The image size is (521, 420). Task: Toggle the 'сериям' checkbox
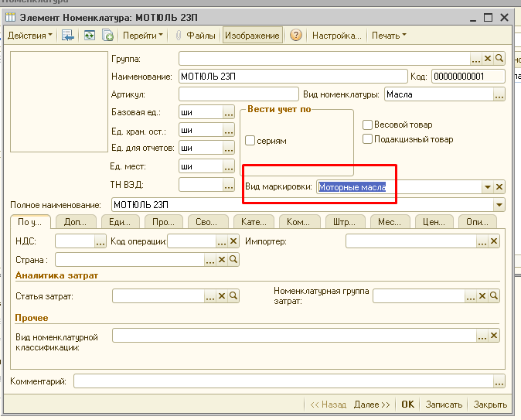pyautogui.click(x=250, y=141)
